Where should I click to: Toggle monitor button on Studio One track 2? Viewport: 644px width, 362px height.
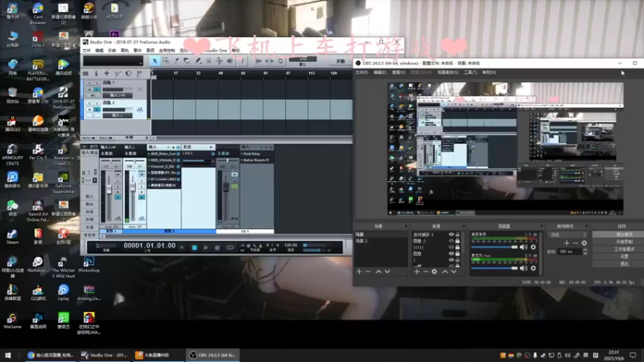(x=97, y=109)
